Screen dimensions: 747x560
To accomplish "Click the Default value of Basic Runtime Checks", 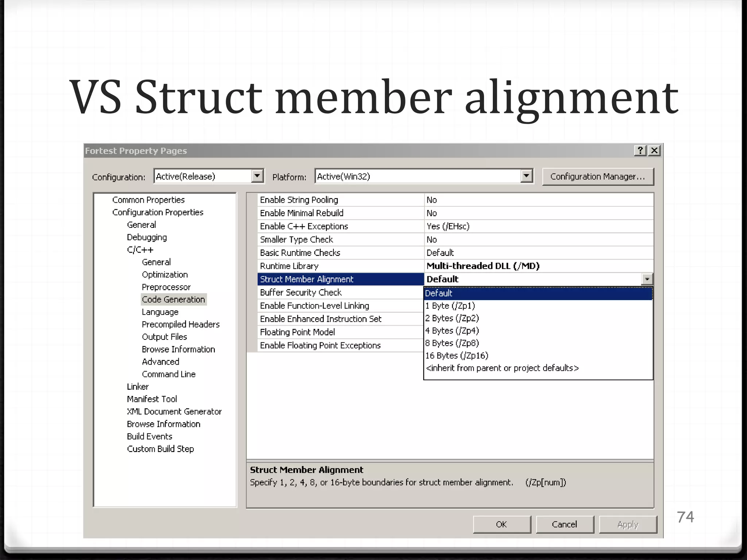I will click(x=539, y=253).
